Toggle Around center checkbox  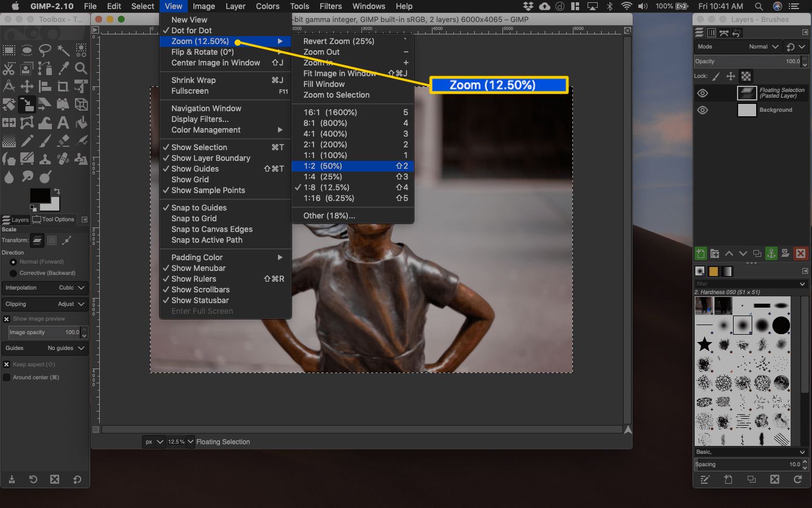point(7,378)
